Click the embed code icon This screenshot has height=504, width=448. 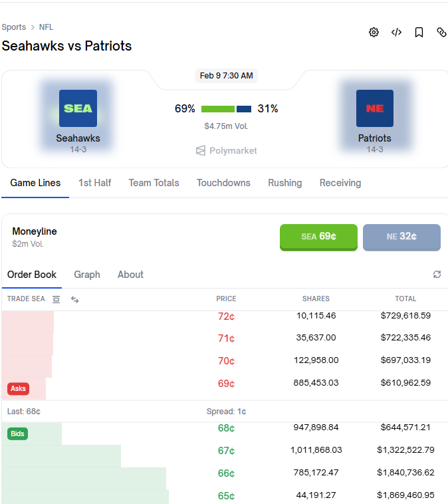[x=396, y=33]
